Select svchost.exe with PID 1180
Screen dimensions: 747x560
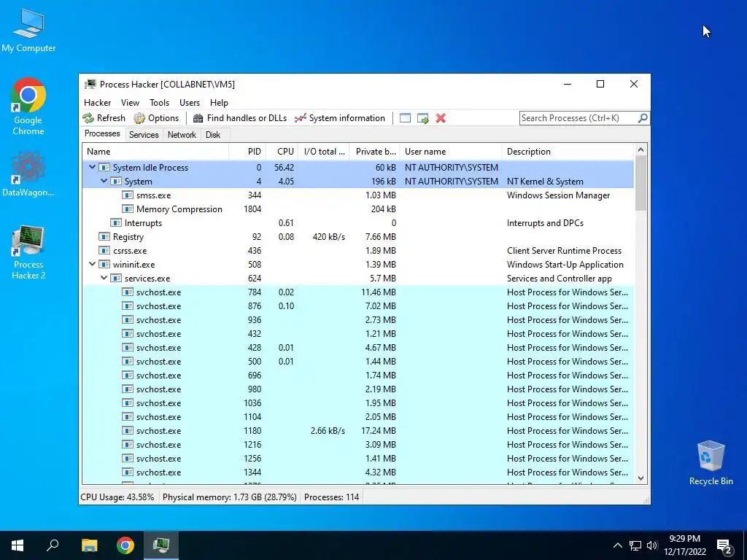[358, 430]
